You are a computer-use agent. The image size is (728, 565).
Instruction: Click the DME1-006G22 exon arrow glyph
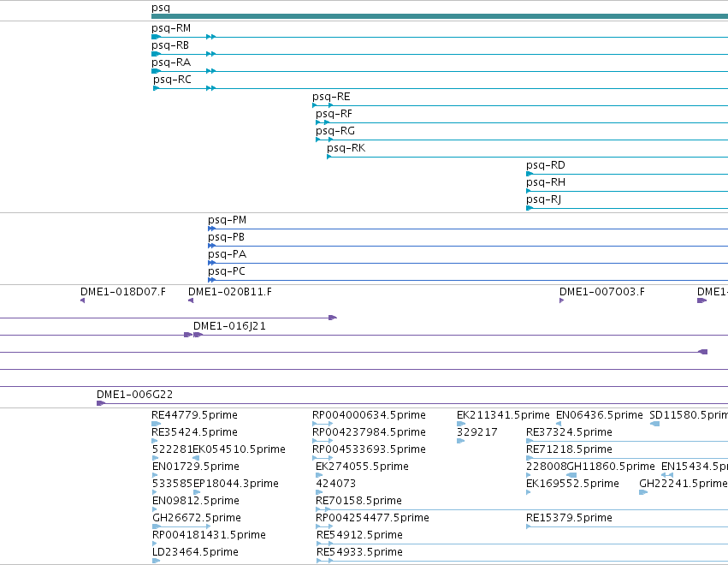tap(101, 403)
